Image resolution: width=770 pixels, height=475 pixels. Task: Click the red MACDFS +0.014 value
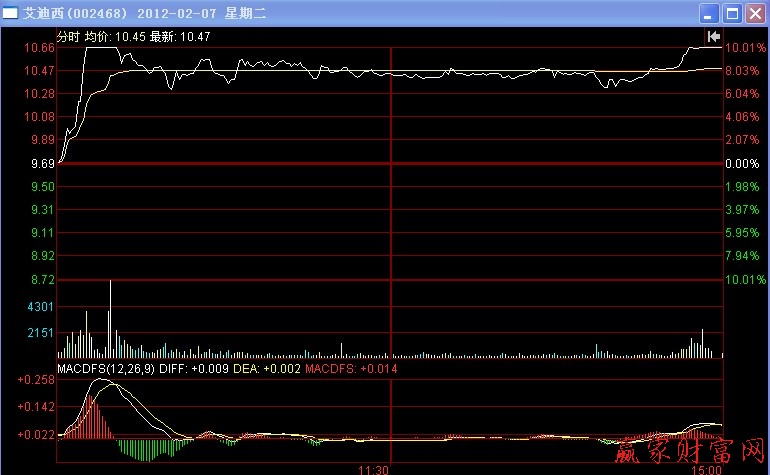click(x=350, y=369)
